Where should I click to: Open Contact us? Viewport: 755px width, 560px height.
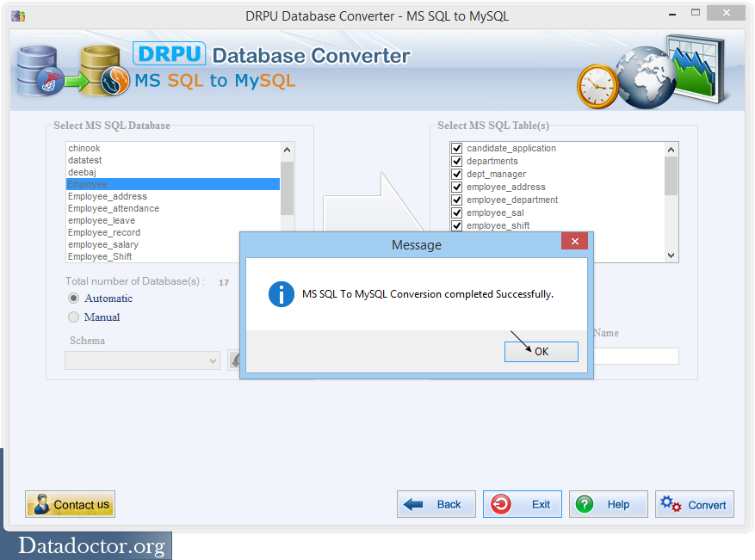(70, 504)
